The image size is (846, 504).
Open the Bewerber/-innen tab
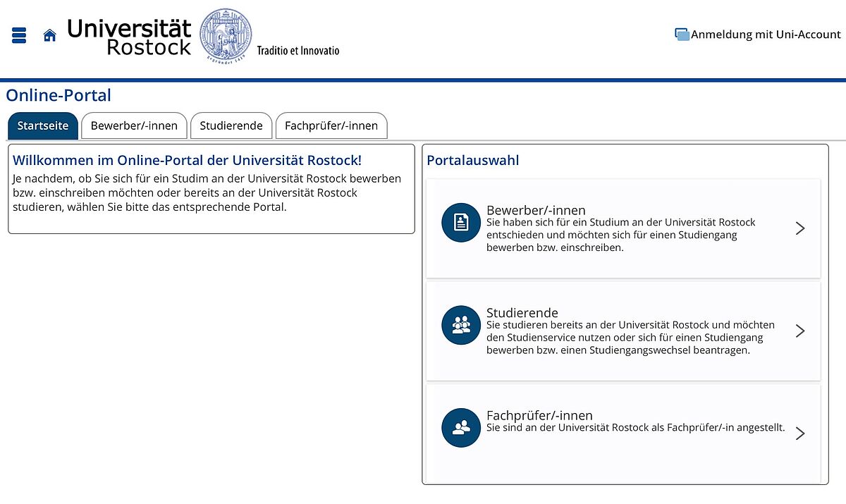134,126
